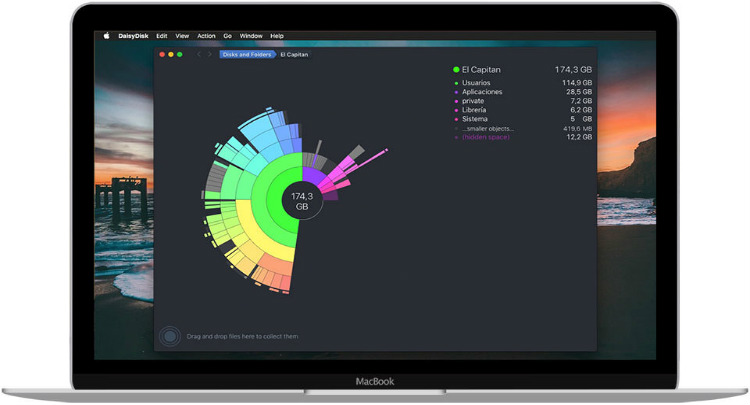Screen dimensions: 750x405
Task: Open the Edit menu
Action: pyautogui.click(x=162, y=36)
